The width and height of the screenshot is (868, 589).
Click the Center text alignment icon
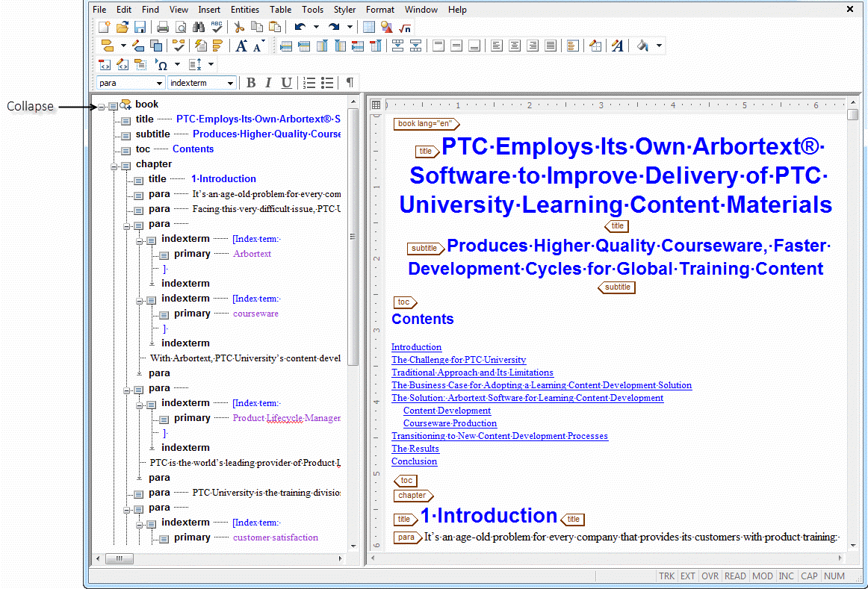click(514, 46)
